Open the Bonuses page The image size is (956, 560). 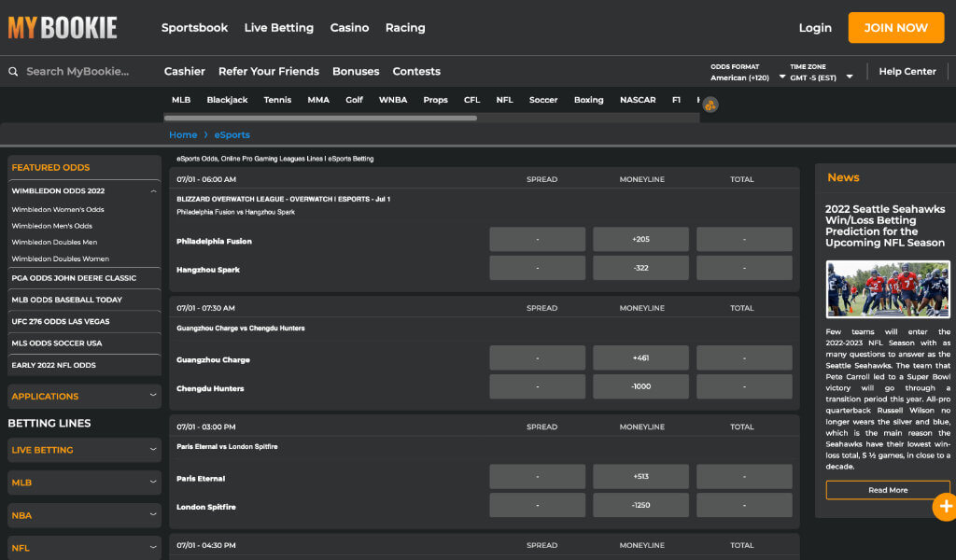click(356, 71)
